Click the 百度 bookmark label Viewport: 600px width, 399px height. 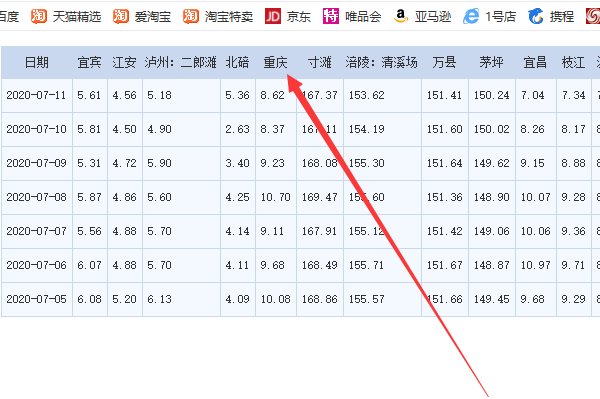(x=9, y=16)
